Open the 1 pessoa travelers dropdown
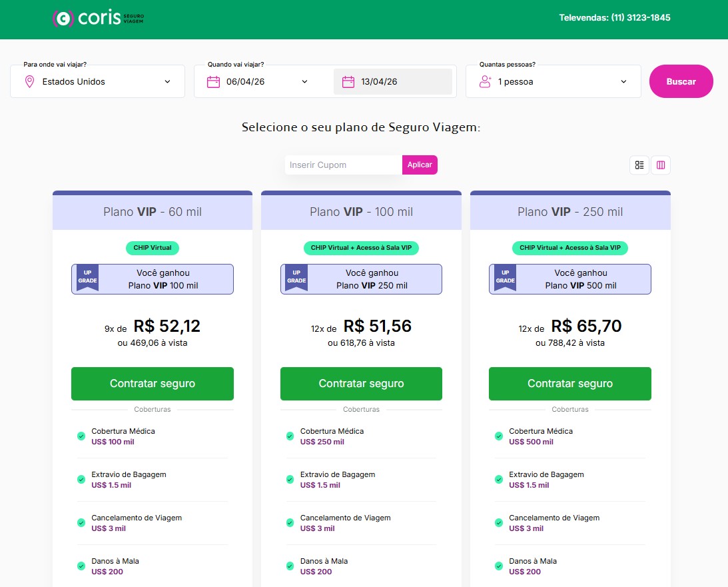 click(553, 82)
